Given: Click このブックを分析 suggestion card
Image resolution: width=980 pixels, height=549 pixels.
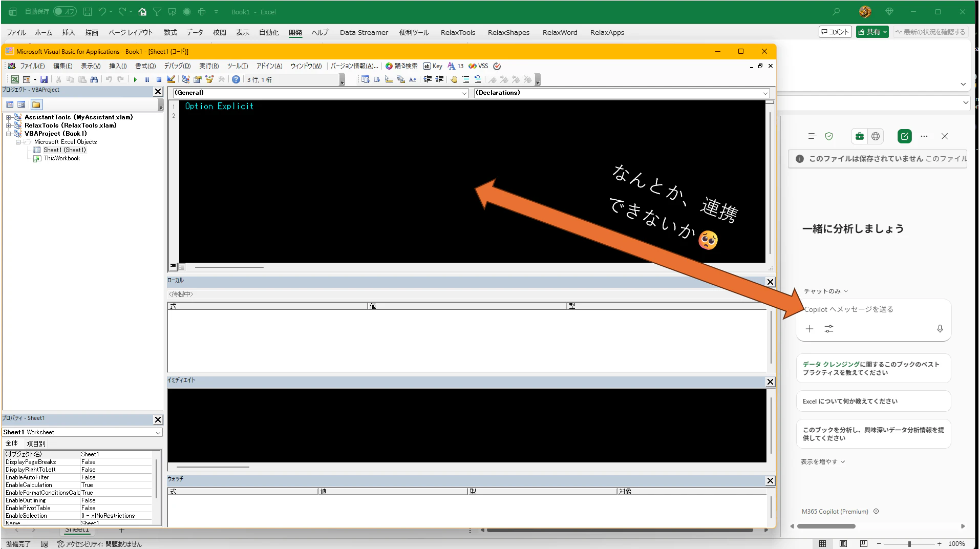Looking at the screenshot, I should (874, 434).
